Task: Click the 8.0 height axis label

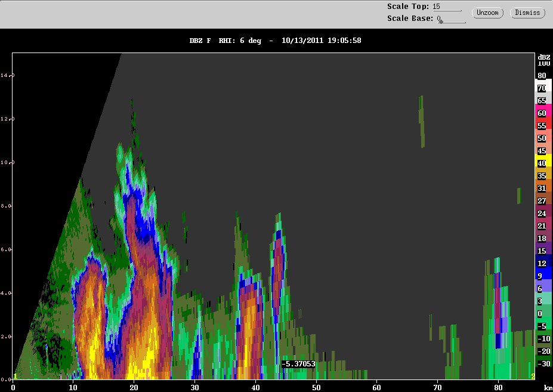Action: 7,206
